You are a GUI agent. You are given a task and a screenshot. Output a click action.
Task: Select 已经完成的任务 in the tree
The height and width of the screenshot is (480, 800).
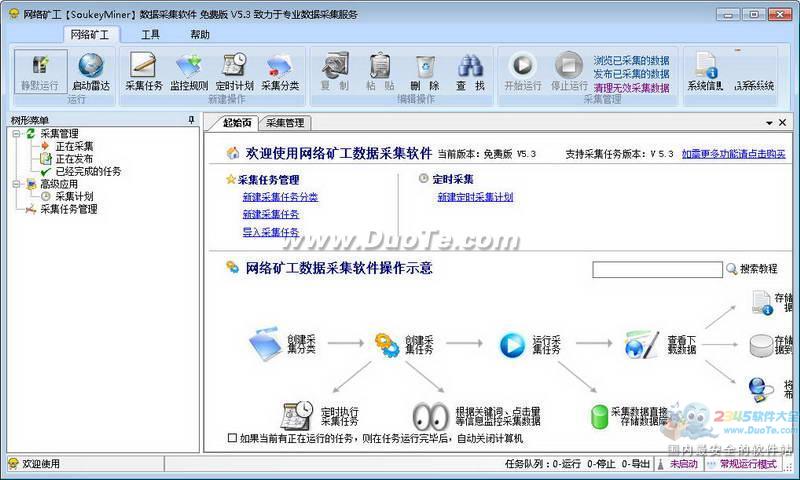(88, 171)
